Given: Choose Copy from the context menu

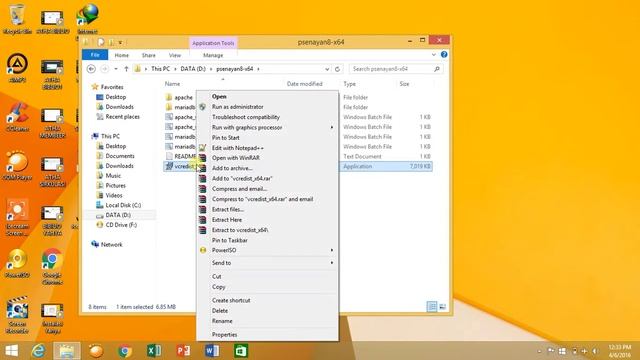Looking at the screenshot, I should (267, 287).
